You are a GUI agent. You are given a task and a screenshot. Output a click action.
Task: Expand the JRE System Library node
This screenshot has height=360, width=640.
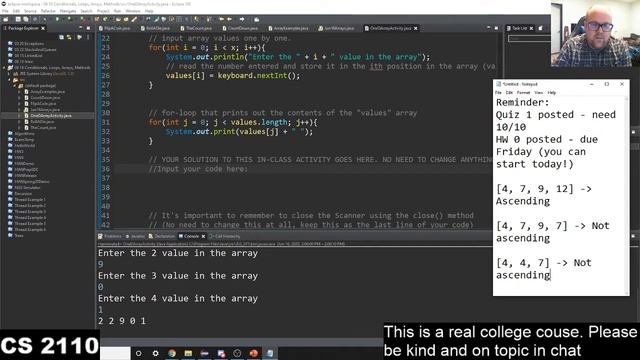pos(9,74)
